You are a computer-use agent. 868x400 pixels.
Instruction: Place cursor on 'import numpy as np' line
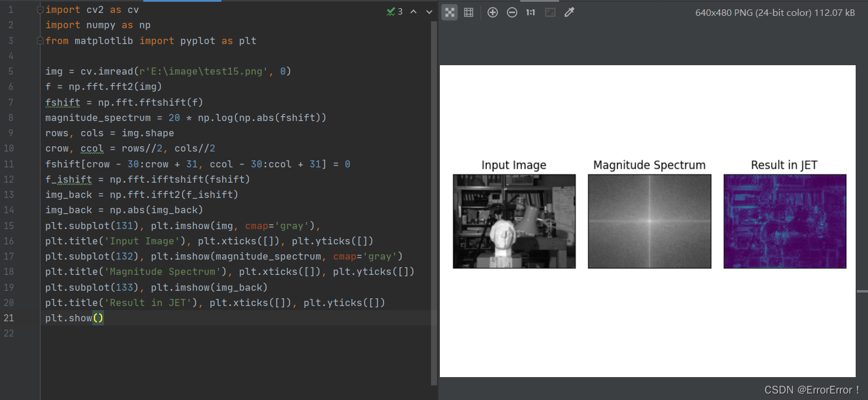click(x=98, y=25)
